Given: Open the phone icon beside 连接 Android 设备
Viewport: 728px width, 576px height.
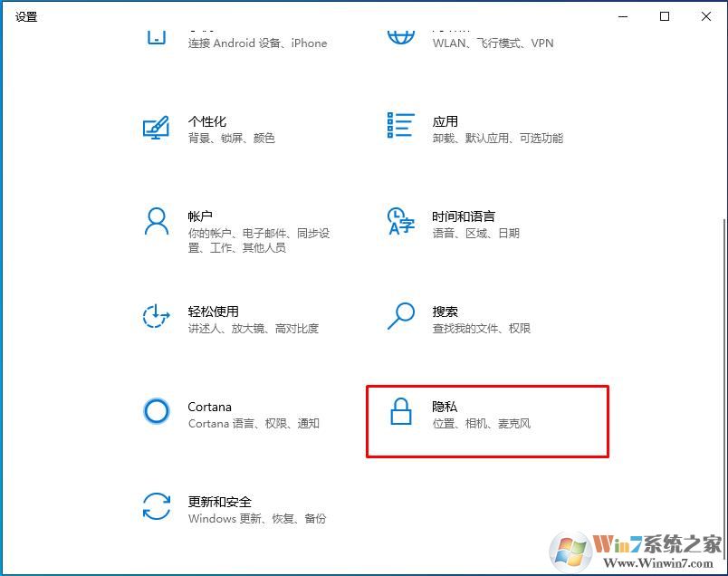Looking at the screenshot, I should (x=157, y=38).
